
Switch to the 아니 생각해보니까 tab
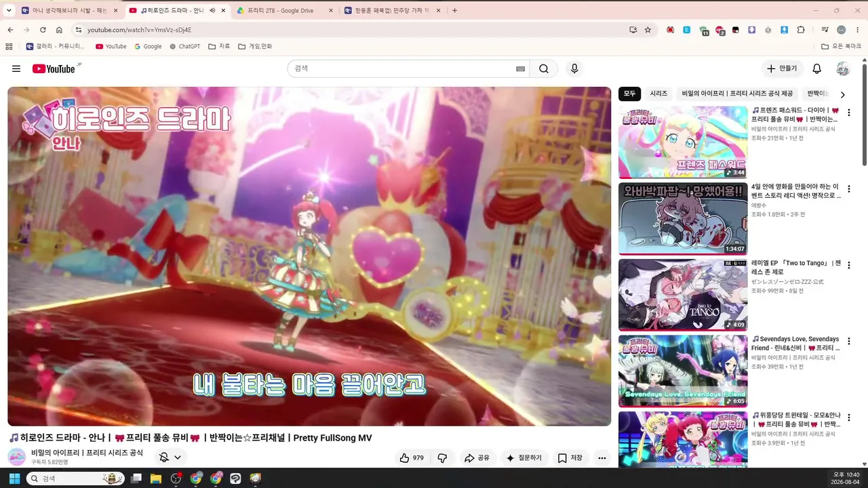(x=69, y=10)
